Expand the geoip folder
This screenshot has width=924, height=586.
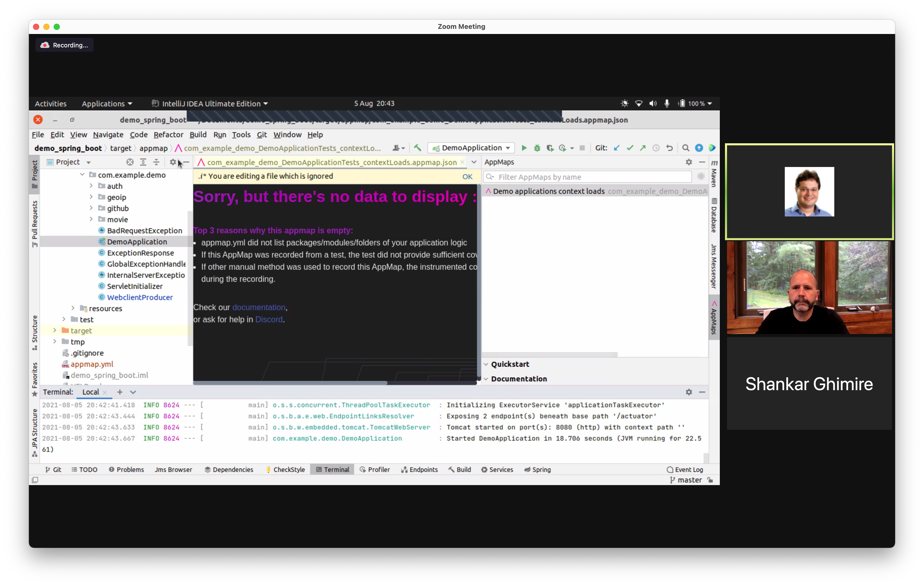tap(91, 197)
